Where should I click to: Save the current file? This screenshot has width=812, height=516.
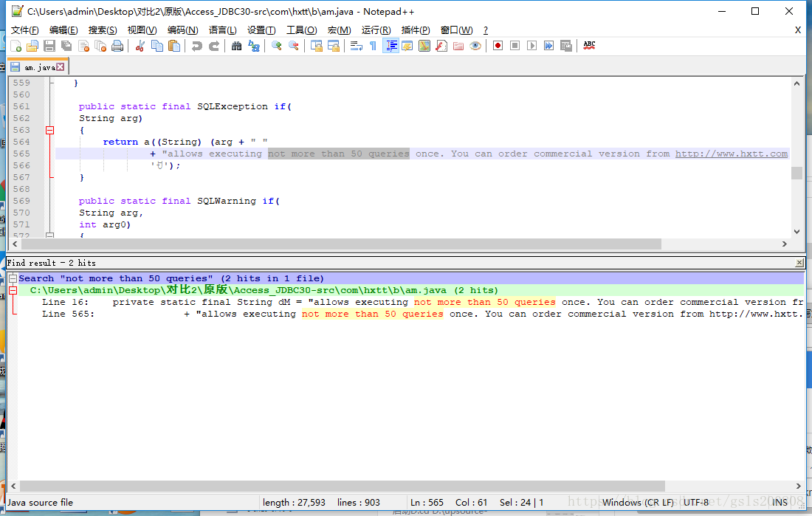pyautogui.click(x=47, y=45)
